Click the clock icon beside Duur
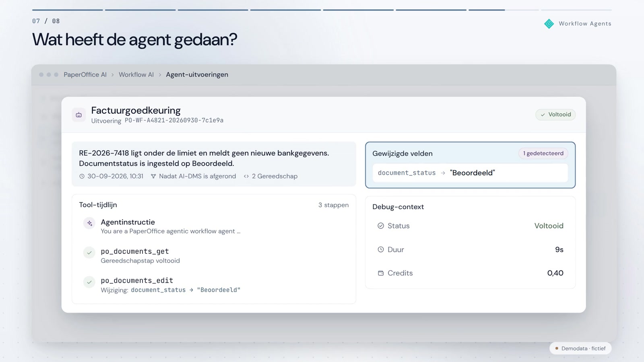 tap(381, 249)
